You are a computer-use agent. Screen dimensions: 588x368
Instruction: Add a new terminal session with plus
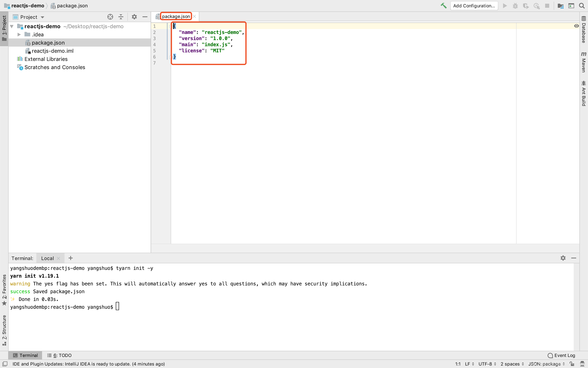coord(70,258)
